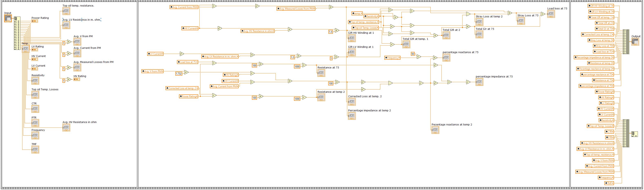Viewport: 644px width, 190px height.
Task: Open the LV Current local variable
Action: (x=155, y=54)
